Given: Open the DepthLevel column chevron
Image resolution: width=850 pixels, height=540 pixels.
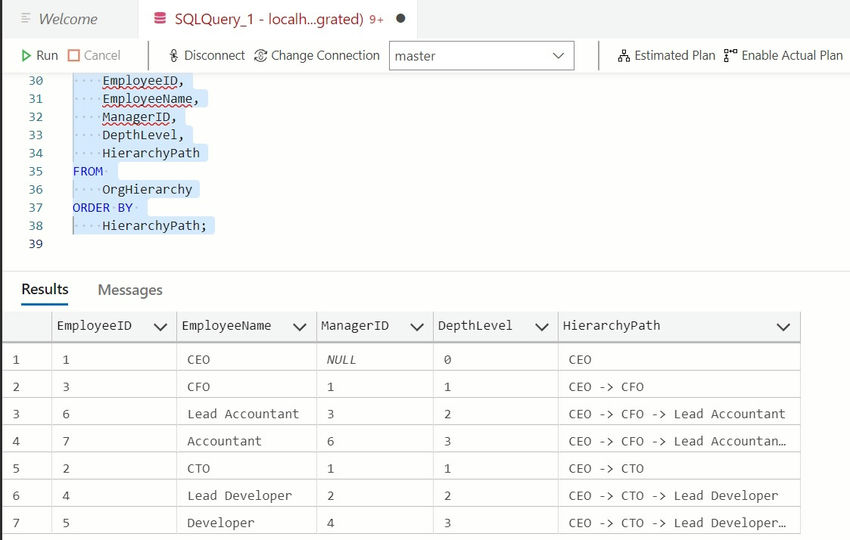Looking at the screenshot, I should (541, 326).
